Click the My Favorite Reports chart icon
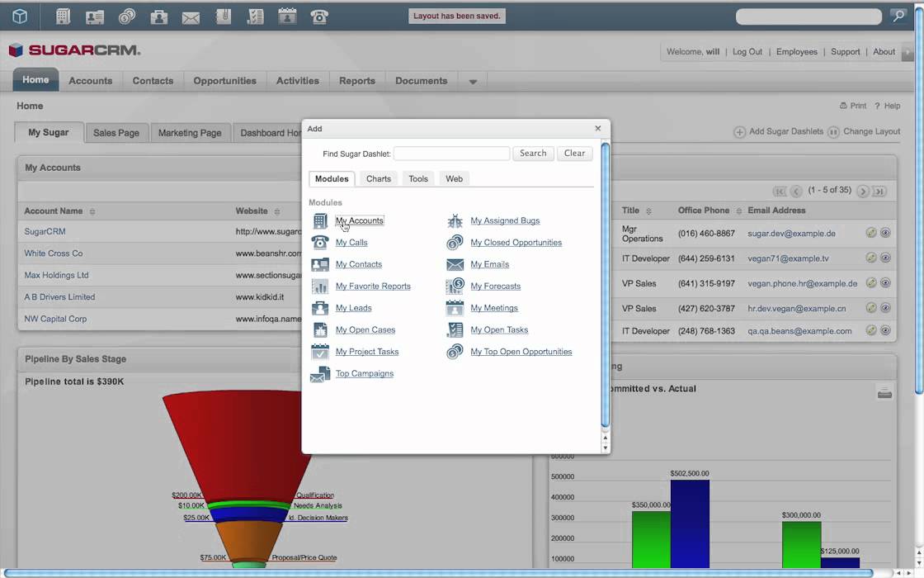Image resolution: width=924 pixels, height=578 pixels. pyautogui.click(x=320, y=286)
